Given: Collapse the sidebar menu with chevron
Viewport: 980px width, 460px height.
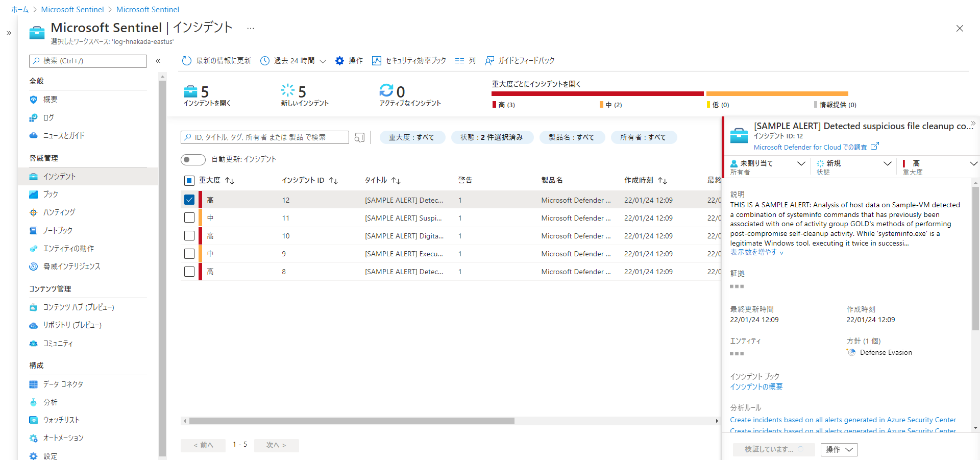Looking at the screenshot, I should (158, 61).
